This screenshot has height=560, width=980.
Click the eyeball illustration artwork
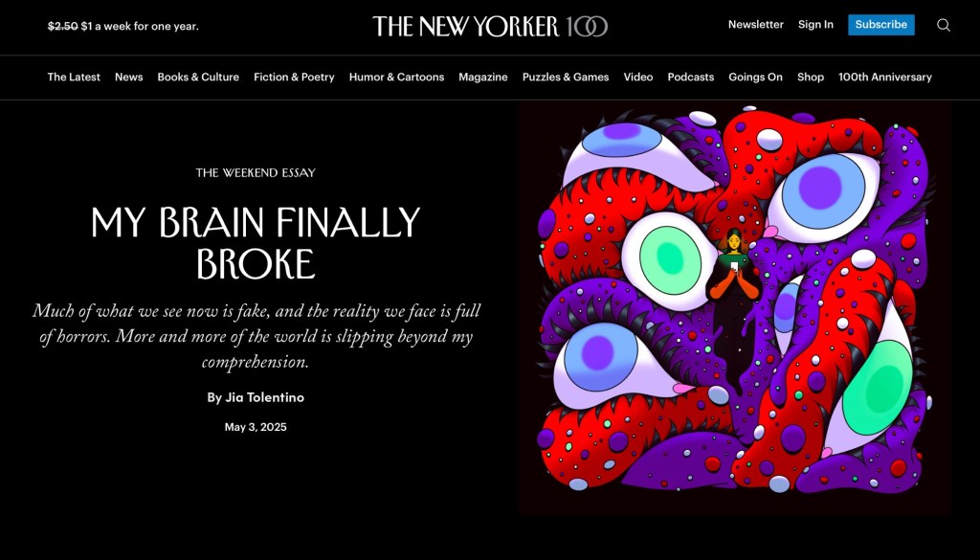coord(735,309)
